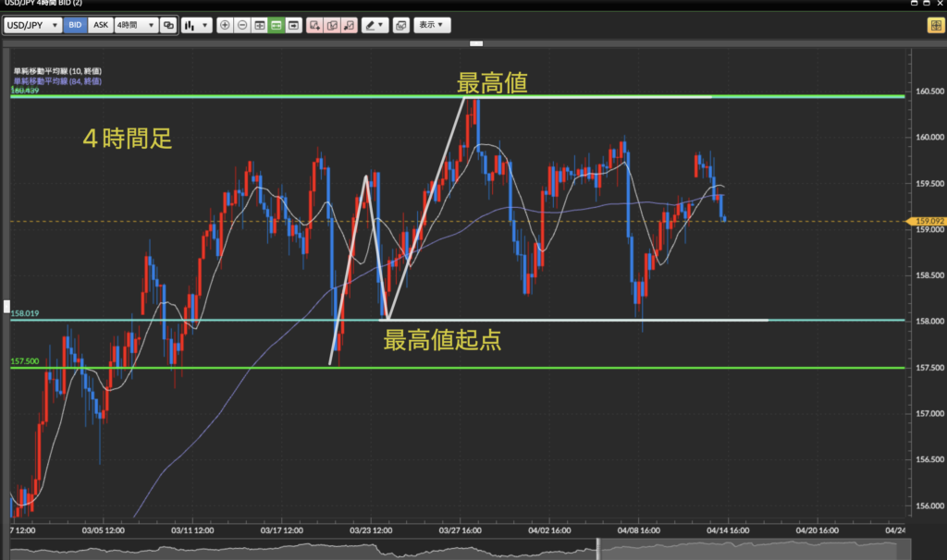Zoom in with the plus magnifier icon
Screen dimensions: 947x560
pyautogui.click(x=225, y=26)
